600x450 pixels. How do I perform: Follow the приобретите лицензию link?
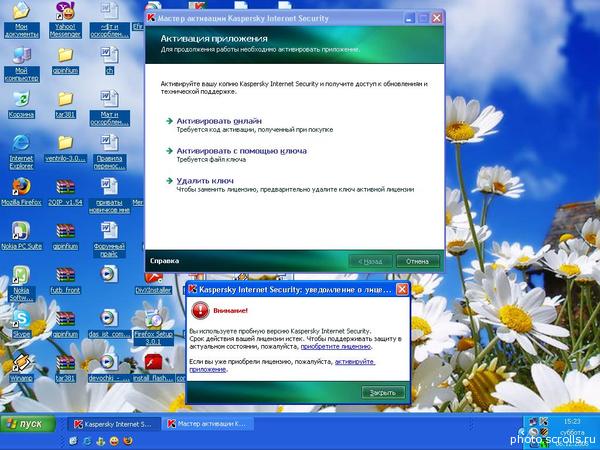pyautogui.click(x=336, y=346)
